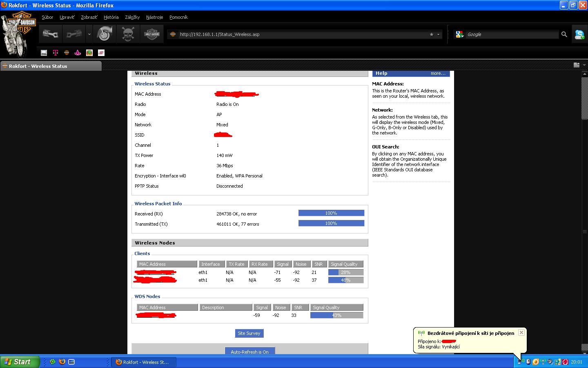Screen dimensions: 588x368
Task: Open the first bookmark with computer icon
Action: pyautogui.click(x=44, y=53)
